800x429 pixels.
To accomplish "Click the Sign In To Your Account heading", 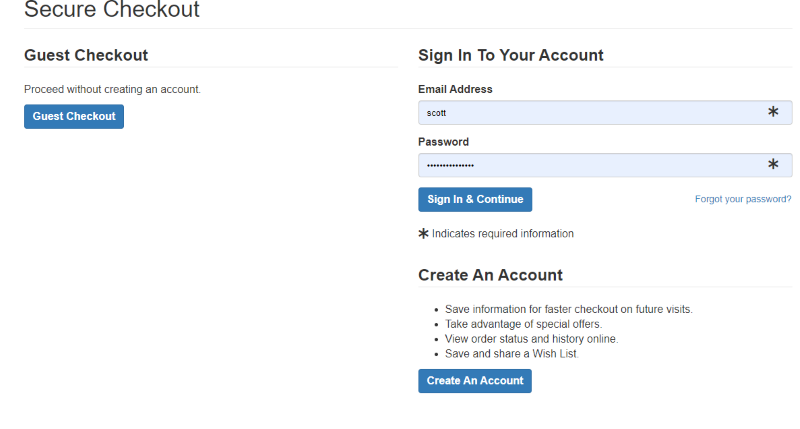I will tap(511, 55).
